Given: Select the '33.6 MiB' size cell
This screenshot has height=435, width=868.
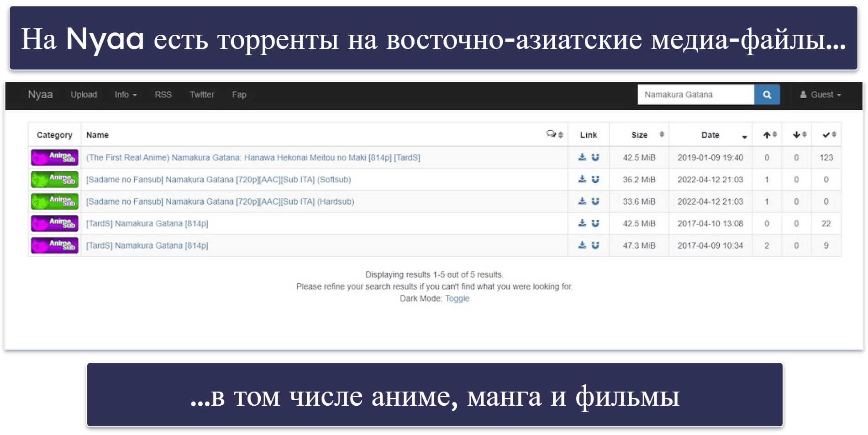Looking at the screenshot, I should [x=639, y=202].
